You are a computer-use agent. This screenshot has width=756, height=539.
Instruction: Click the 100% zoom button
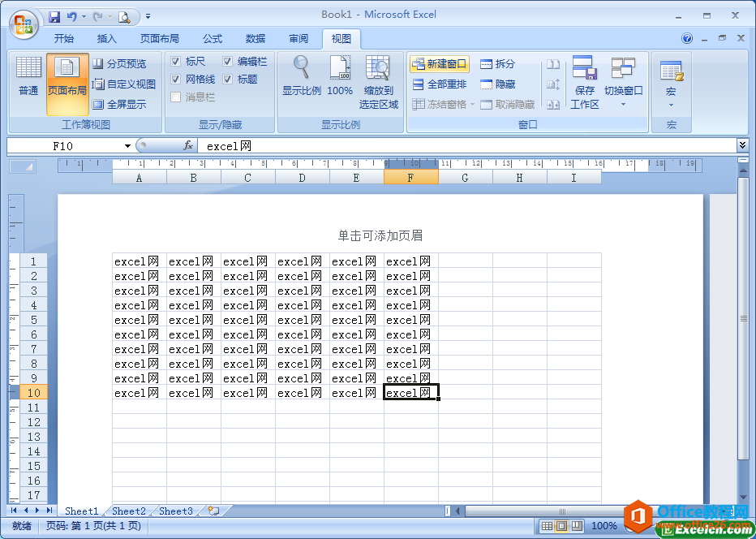339,77
